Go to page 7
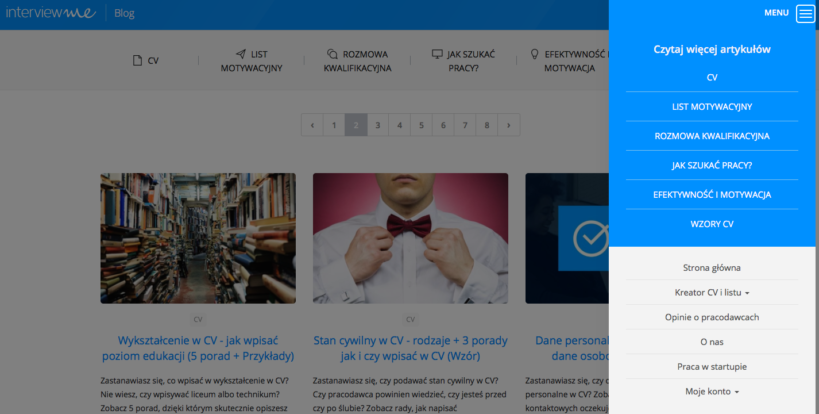The image size is (819, 414). tap(465, 125)
